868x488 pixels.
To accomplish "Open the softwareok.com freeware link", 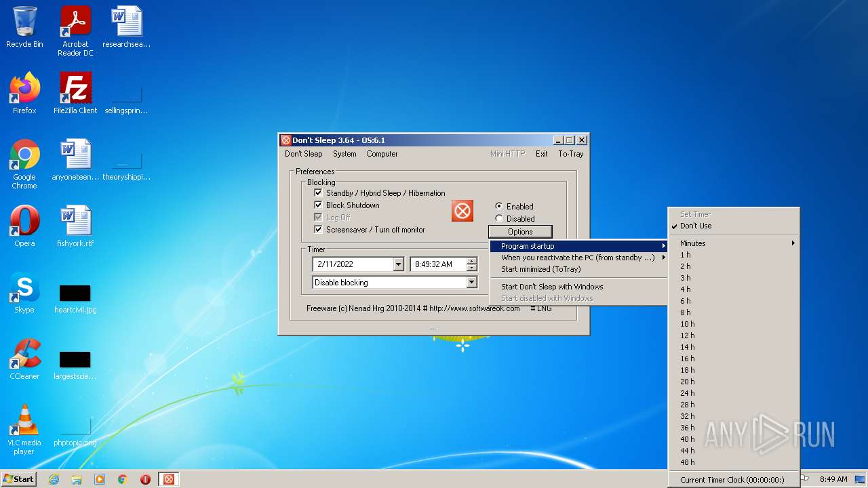I will pyautogui.click(x=475, y=308).
